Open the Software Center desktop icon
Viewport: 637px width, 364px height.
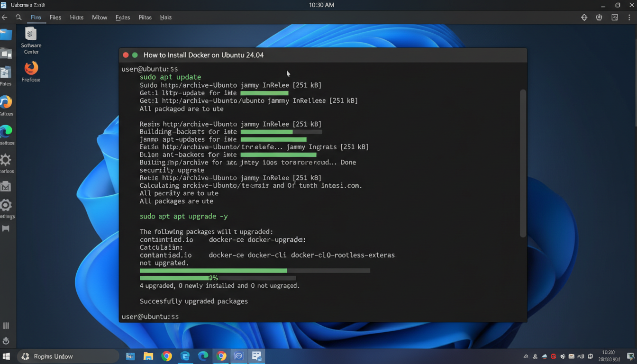(31, 40)
